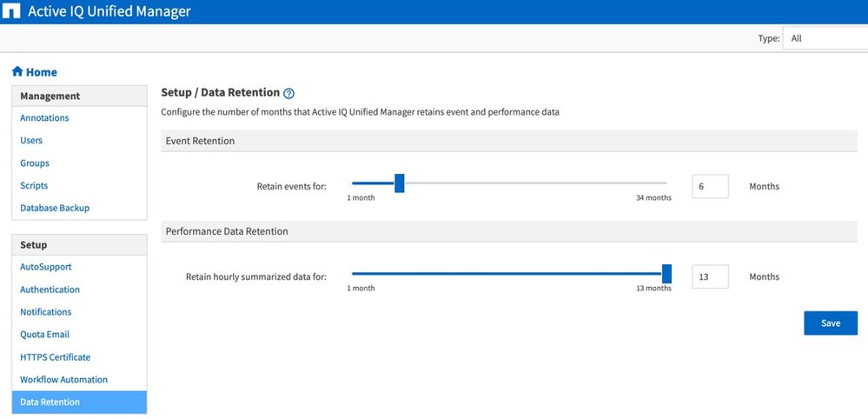Click the Retain events slider handle
Screen dimensions: 868x419
point(400,183)
